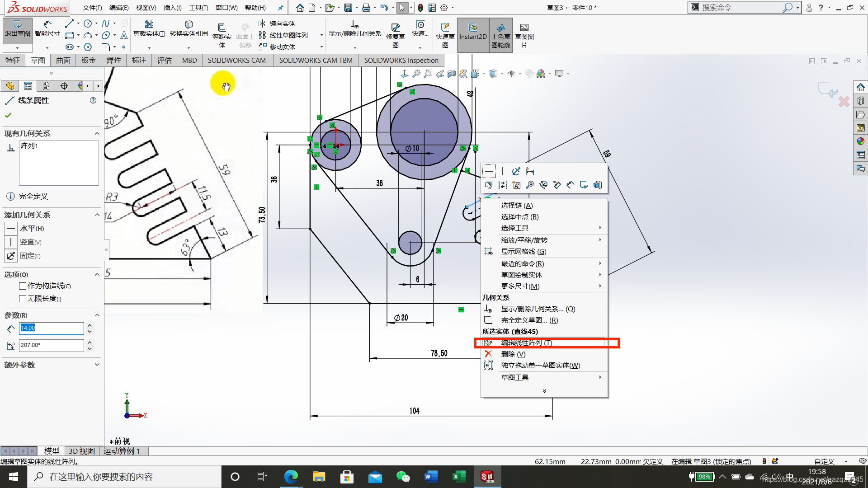Open the appearance color ball in right task pane
This screenshot has width=868, height=488.
(x=860, y=141)
